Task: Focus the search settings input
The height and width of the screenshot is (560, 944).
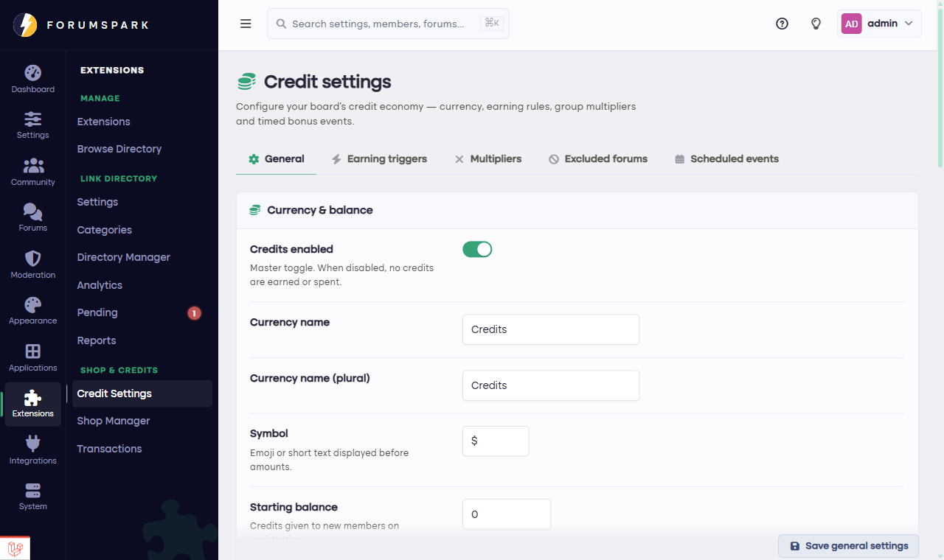Action: coord(388,24)
